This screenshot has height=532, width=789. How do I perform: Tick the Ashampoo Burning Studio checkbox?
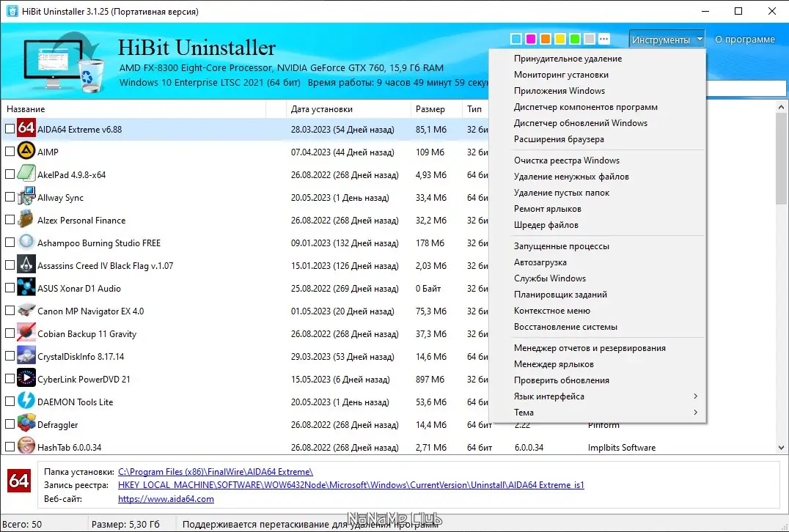(10, 243)
